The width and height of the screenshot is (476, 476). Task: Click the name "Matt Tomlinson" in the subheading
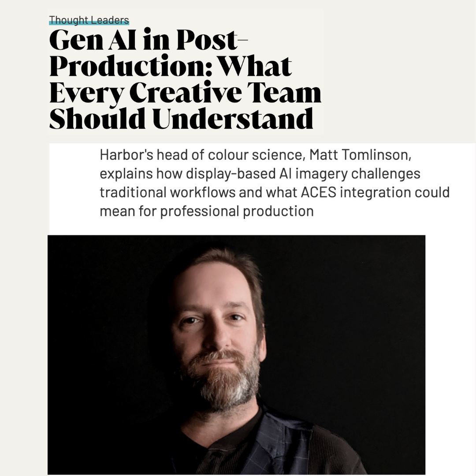pyautogui.click(x=360, y=155)
